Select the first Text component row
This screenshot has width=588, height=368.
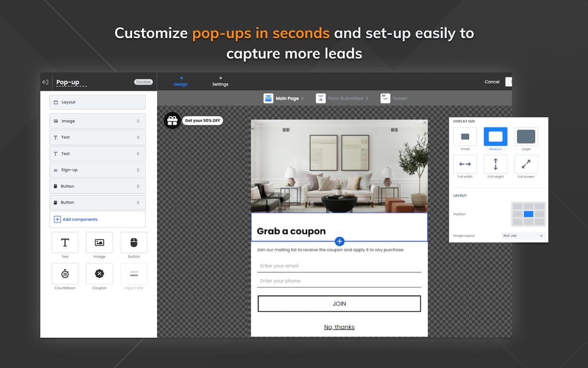pyautogui.click(x=98, y=138)
